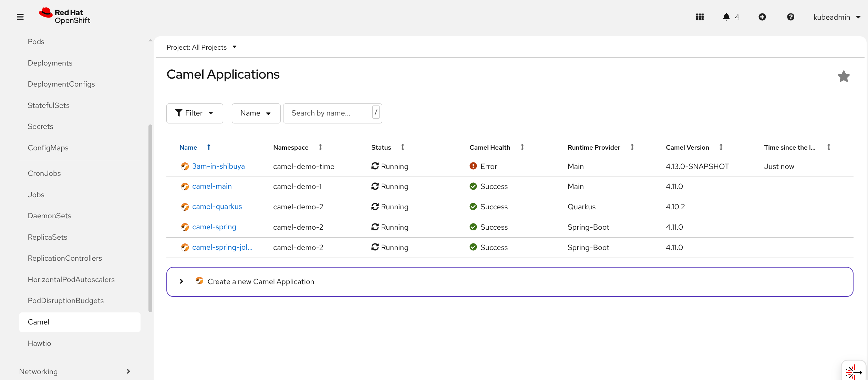868x380 pixels.
Task: Click the Error health icon for 3am-in-shibuya
Action: 473,166
